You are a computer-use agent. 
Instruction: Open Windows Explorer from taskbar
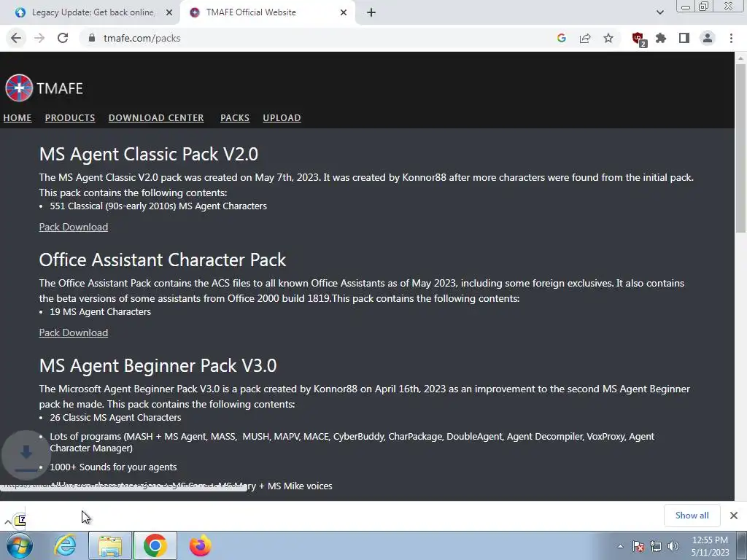click(110, 545)
